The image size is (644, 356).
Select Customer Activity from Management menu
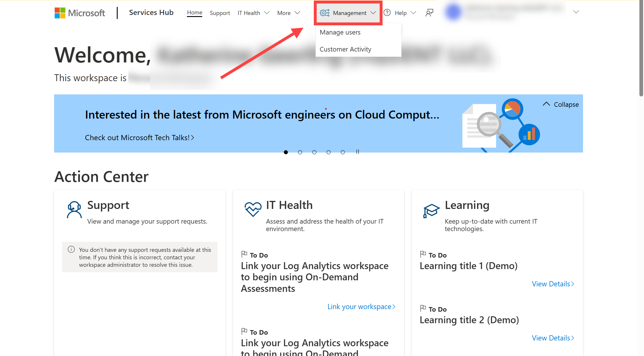point(346,49)
